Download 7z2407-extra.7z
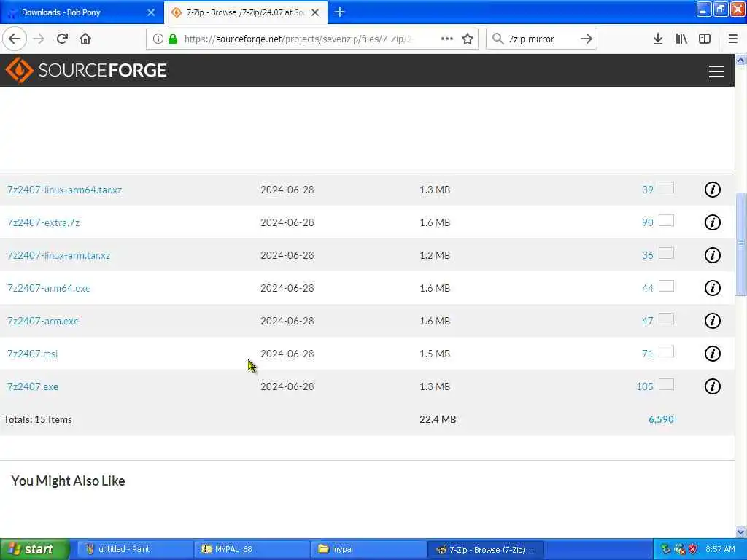Screen dimensions: 747x560 click(43, 222)
